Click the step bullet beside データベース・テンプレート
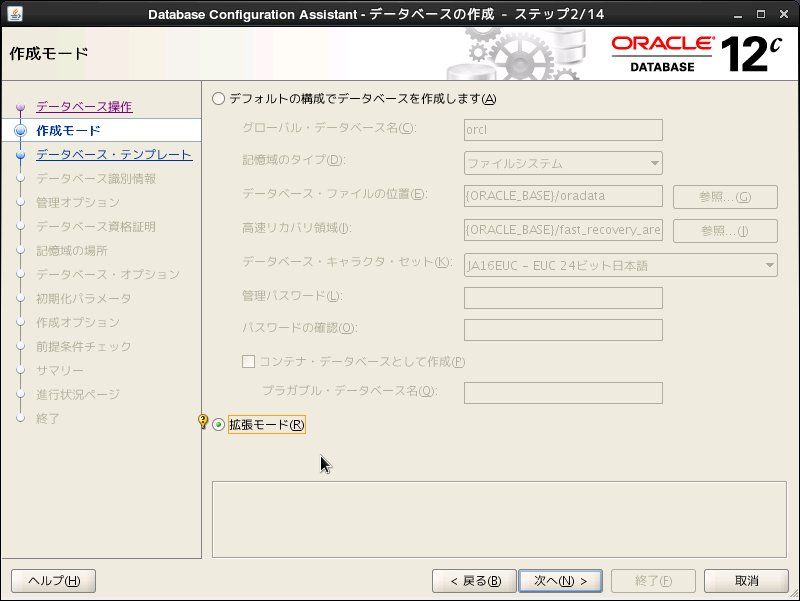Viewport: 800px width, 601px height. [x=20, y=155]
